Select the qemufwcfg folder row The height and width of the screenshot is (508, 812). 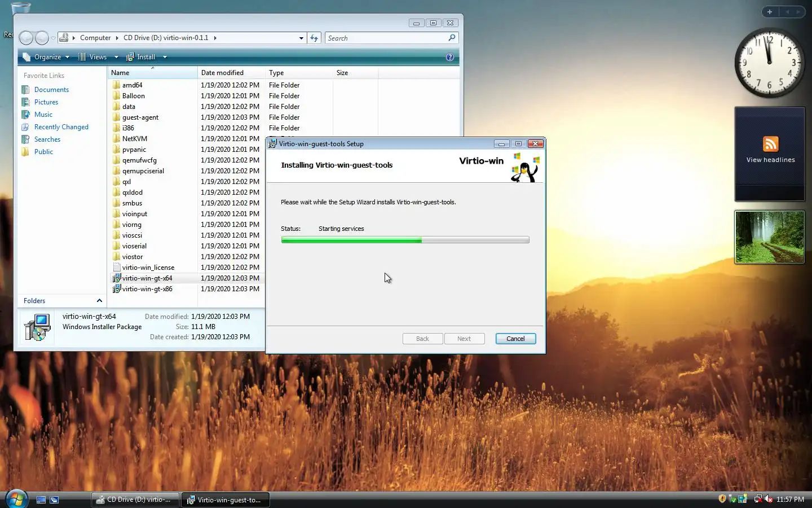coord(186,160)
